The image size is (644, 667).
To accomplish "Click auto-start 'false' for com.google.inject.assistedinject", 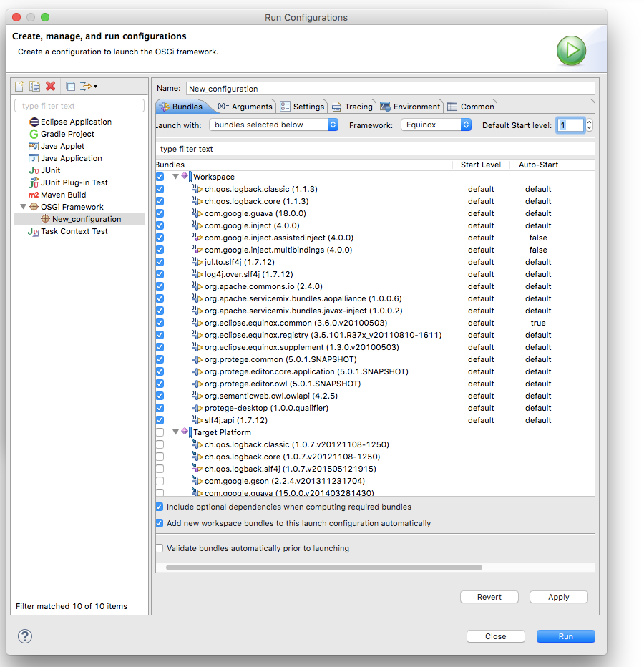I will [538, 238].
